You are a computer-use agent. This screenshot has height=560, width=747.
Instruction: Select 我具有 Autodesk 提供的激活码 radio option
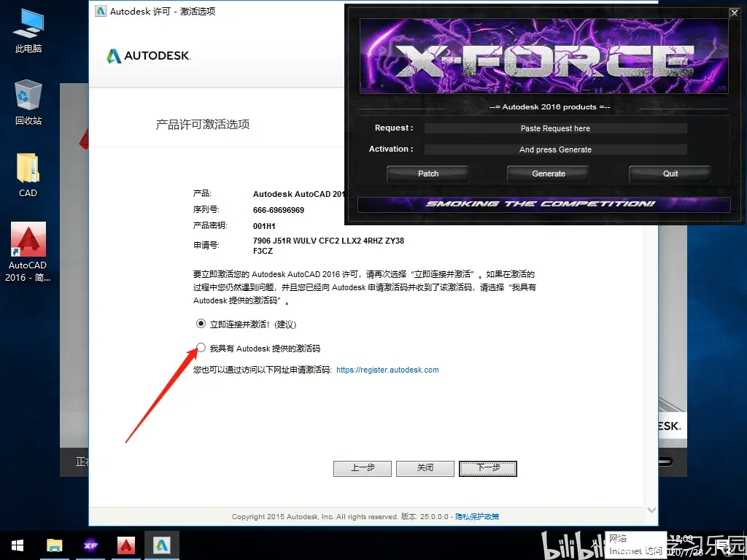[x=201, y=348]
